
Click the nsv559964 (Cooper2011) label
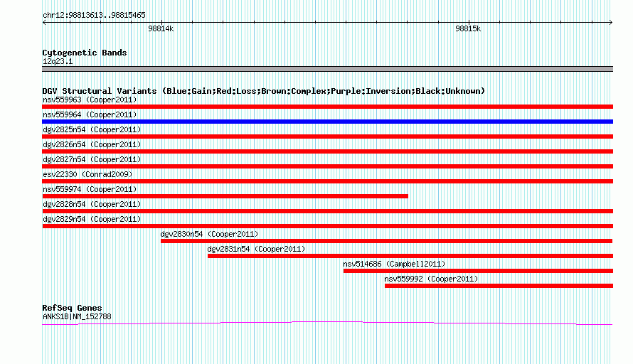point(90,114)
